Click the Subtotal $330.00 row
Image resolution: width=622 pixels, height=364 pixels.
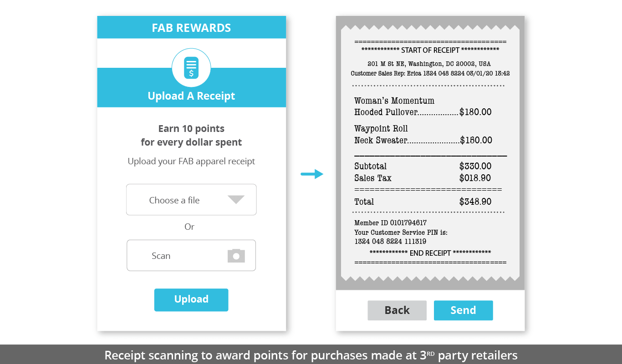point(423,166)
